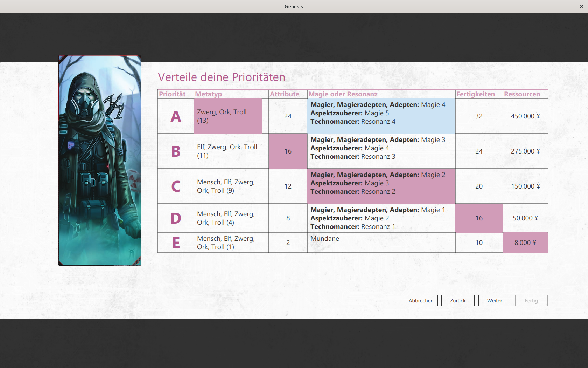
Task: Pick Fertigkeiten 16 in priority D
Action: pos(479,218)
